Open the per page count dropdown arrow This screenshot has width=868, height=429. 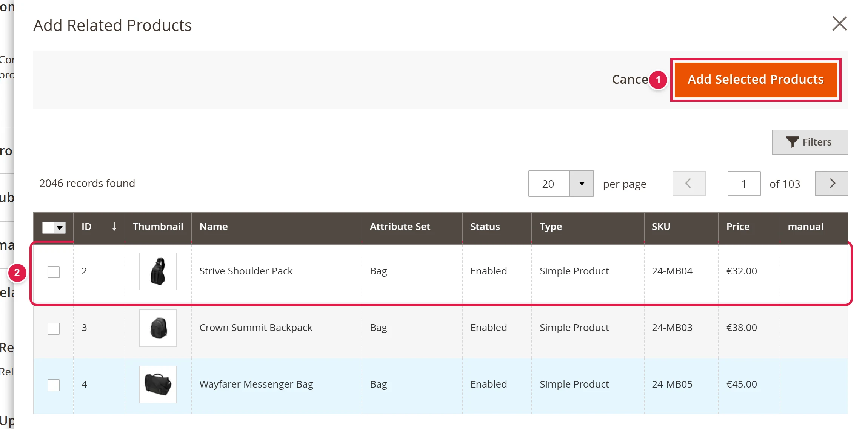click(x=582, y=184)
